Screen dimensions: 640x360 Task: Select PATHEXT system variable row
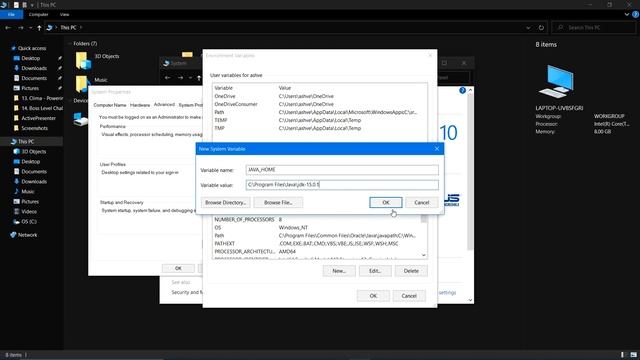tap(316, 244)
